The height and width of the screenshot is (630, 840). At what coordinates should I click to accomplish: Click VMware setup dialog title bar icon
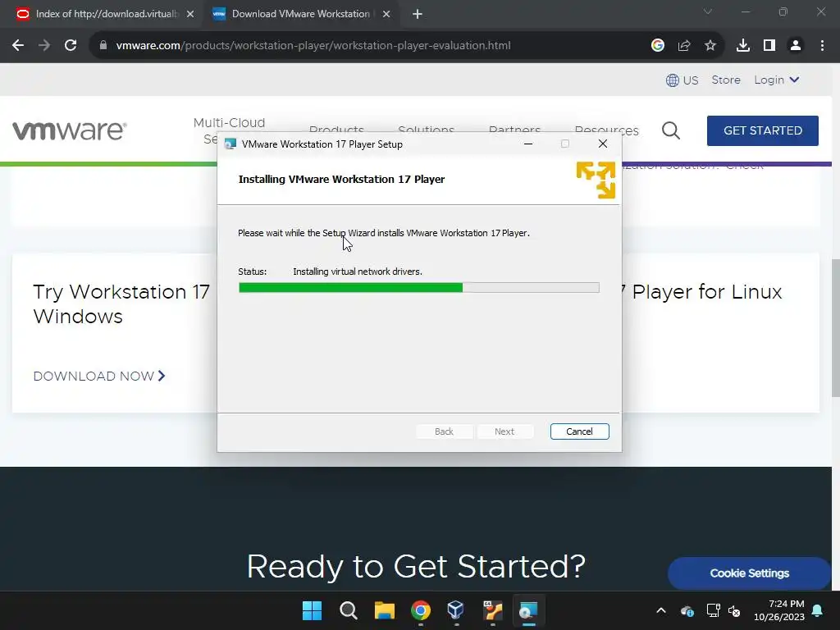coord(231,144)
